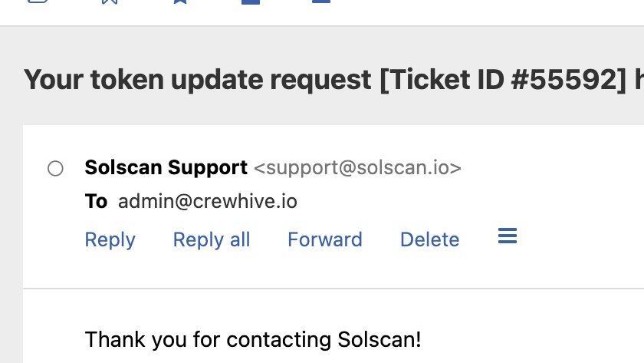Choose Reply all for this message
644x363 pixels.
pyautogui.click(x=212, y=239)
